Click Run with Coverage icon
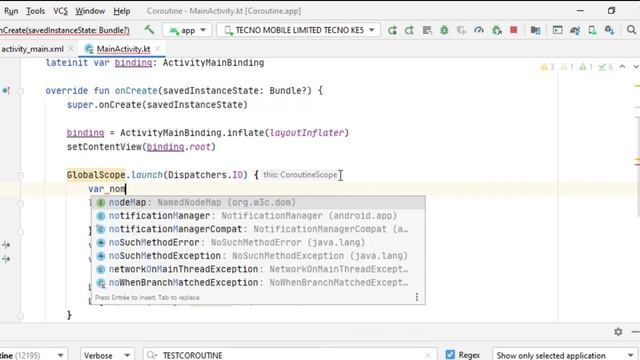 pyautogui.click(x=461, y=30)
